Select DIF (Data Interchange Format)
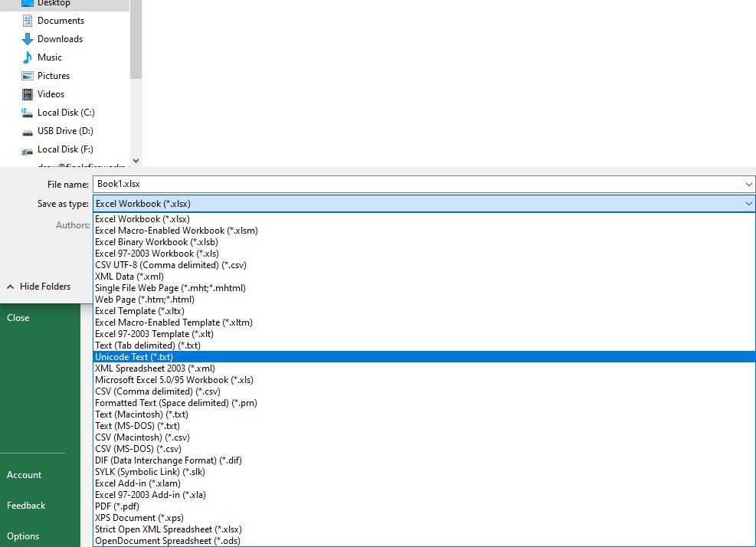The image size is (756, 547). pyautogui.click(x=424, y=460)
